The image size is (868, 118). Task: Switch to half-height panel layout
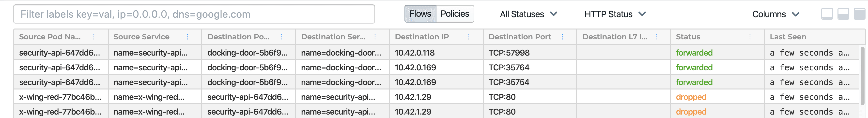coord(843,14)
